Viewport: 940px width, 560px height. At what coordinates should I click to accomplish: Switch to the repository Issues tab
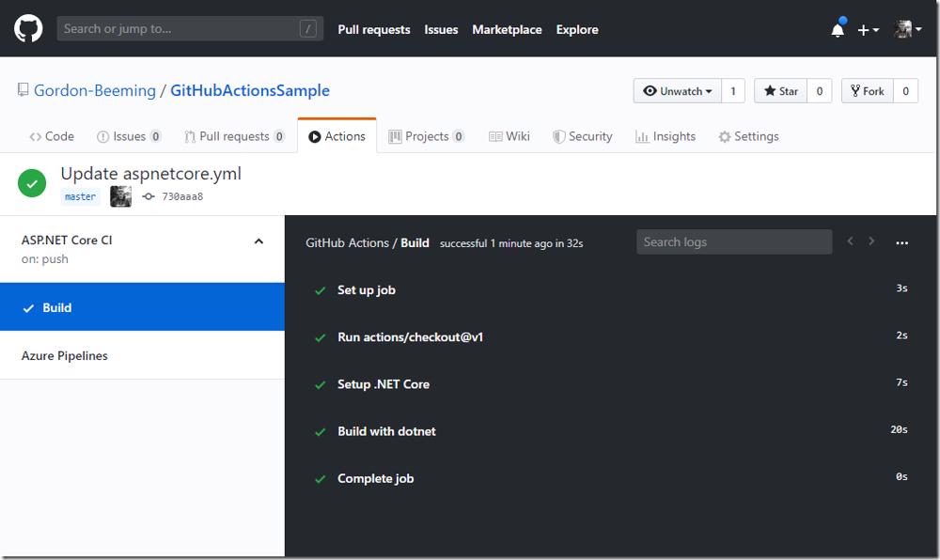coord(129,136)
